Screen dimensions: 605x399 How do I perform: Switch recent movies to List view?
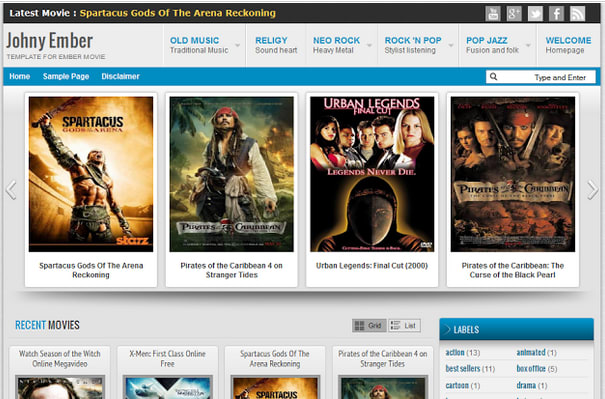404,326
